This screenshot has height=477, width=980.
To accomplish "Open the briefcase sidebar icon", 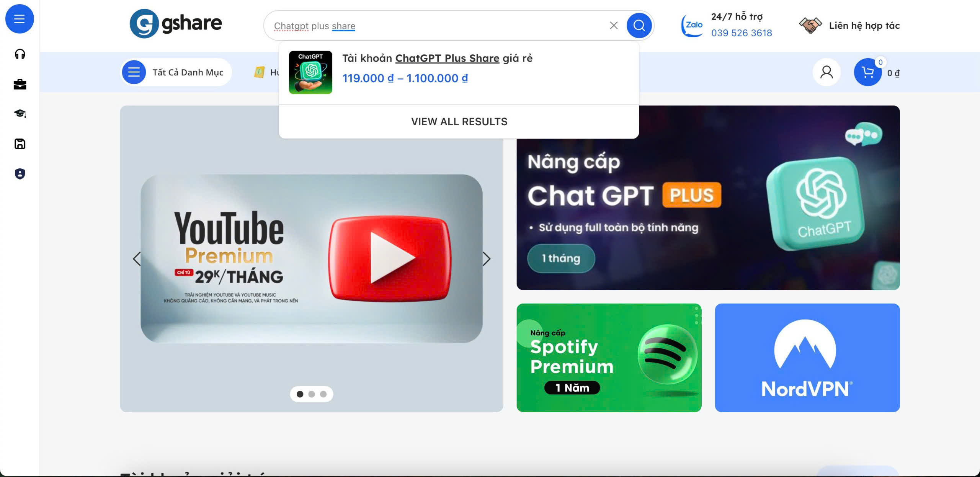I will pyautogui.click(x=20, y=84).
